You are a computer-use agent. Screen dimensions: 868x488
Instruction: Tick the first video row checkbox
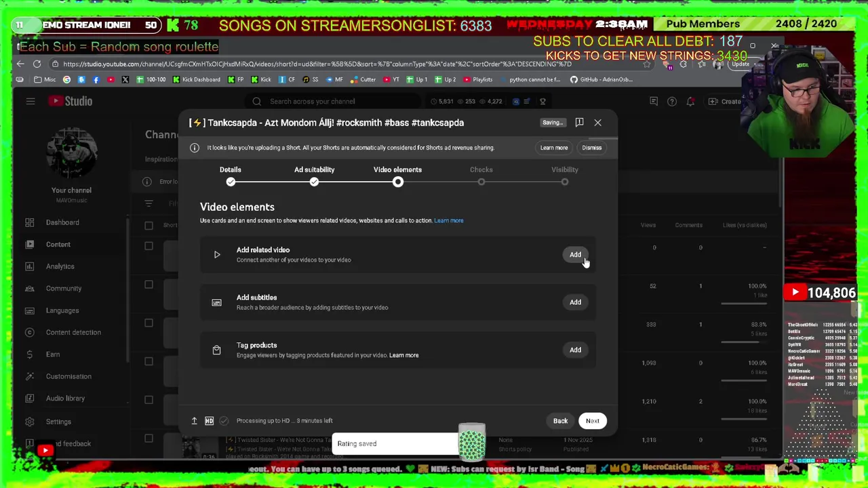149,247
